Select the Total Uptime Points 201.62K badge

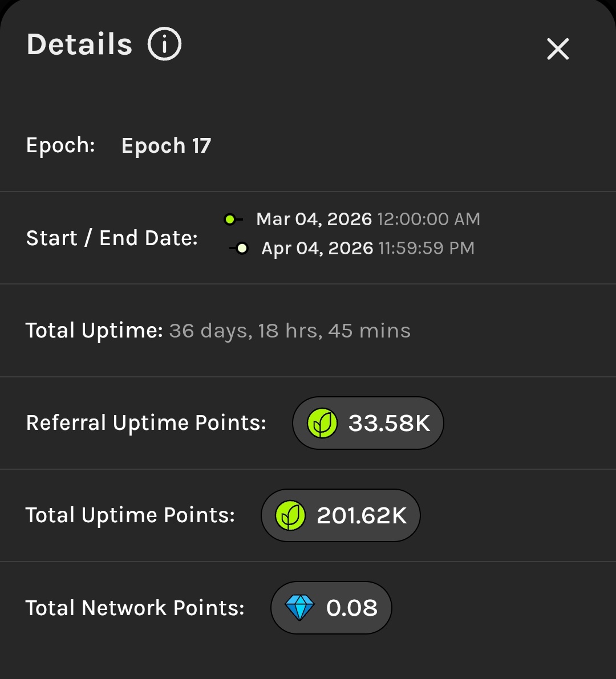341,516
